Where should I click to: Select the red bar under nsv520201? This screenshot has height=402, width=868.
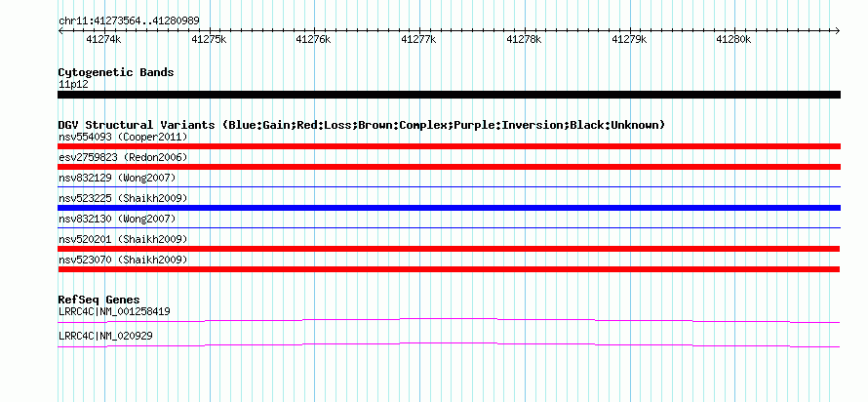[449, 249]
